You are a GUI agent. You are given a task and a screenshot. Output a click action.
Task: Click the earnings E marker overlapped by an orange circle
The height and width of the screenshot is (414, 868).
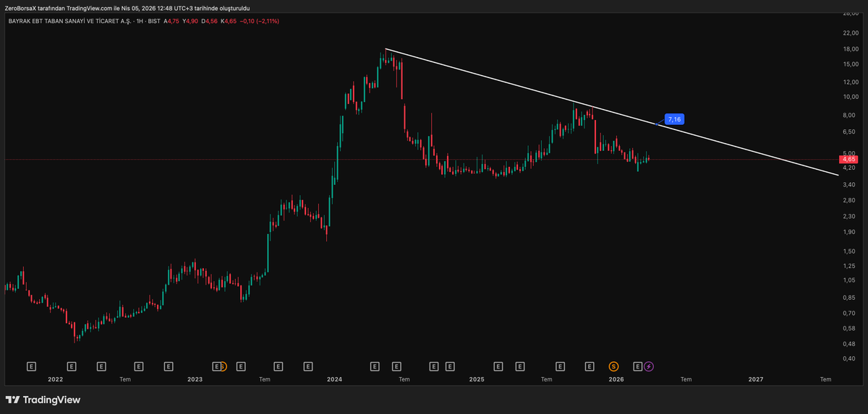click(x=217, y=366)
